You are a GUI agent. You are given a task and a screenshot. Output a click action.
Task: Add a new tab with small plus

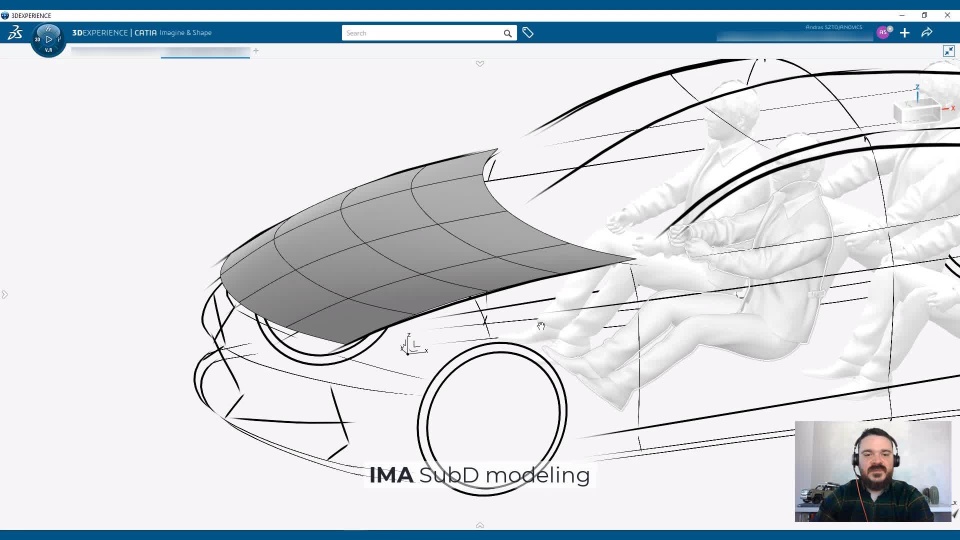click(x=256, y=50)
